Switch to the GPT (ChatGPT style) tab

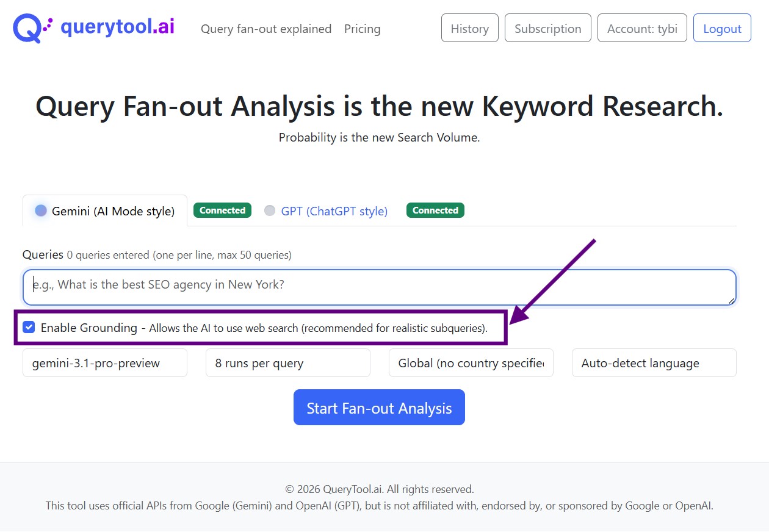pyautogui.click(x=334, y=211)
